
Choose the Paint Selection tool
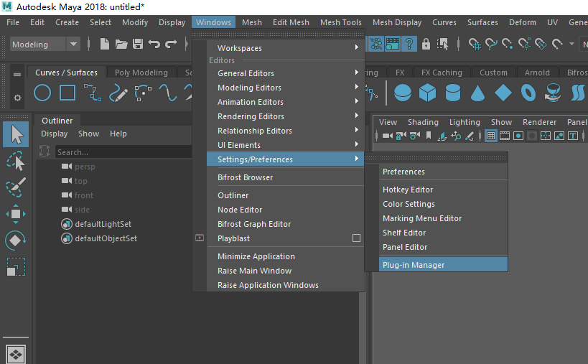16,187
